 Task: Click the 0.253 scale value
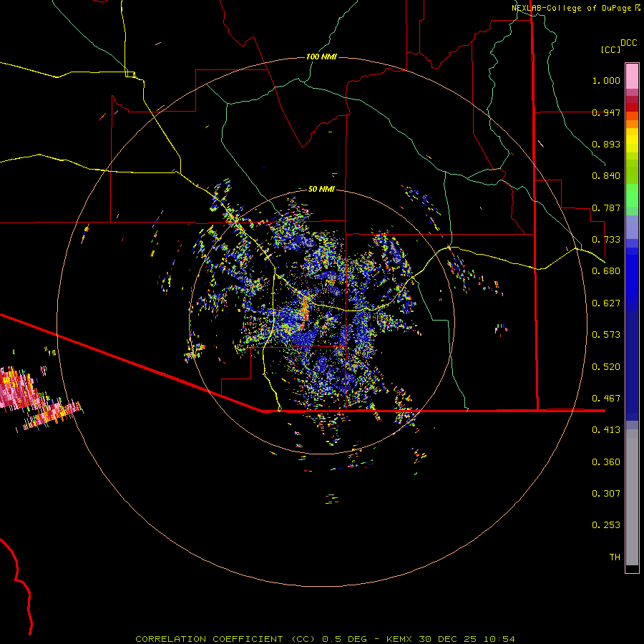point(606,525)
